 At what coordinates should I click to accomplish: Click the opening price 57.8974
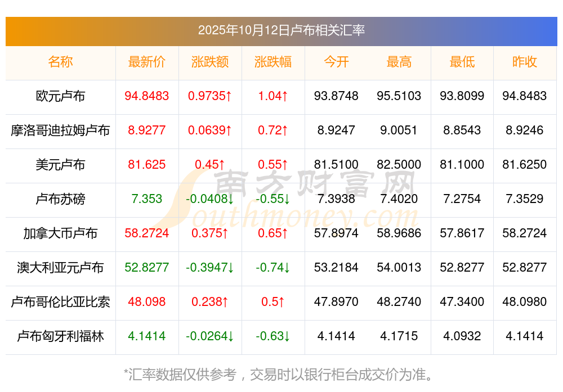point(336,233)
